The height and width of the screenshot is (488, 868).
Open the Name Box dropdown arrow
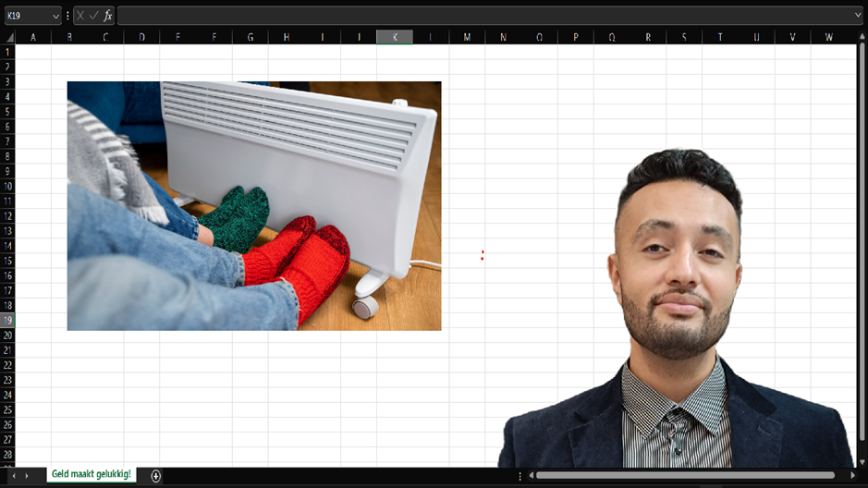(55, 16)
